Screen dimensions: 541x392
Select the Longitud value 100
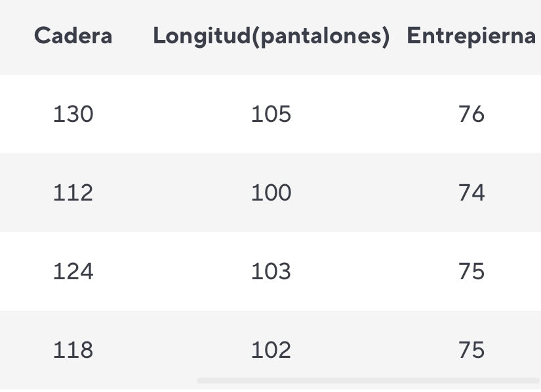pos(271,192)
